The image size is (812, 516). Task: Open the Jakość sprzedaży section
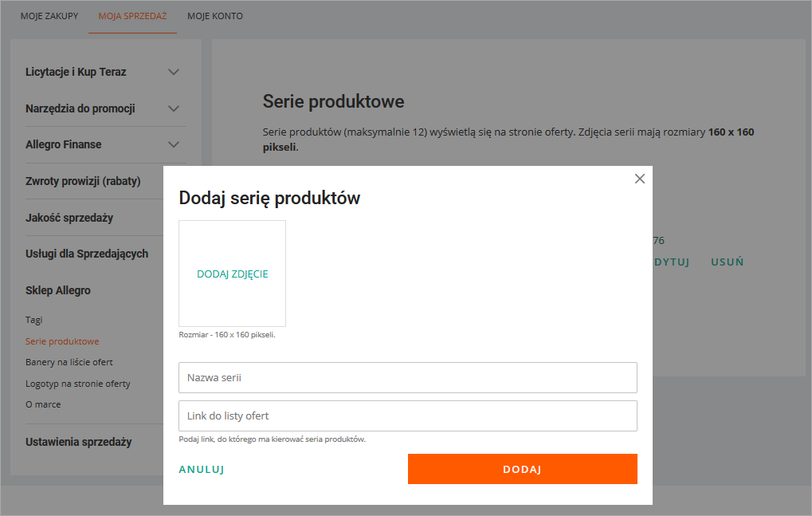[69, 218]
